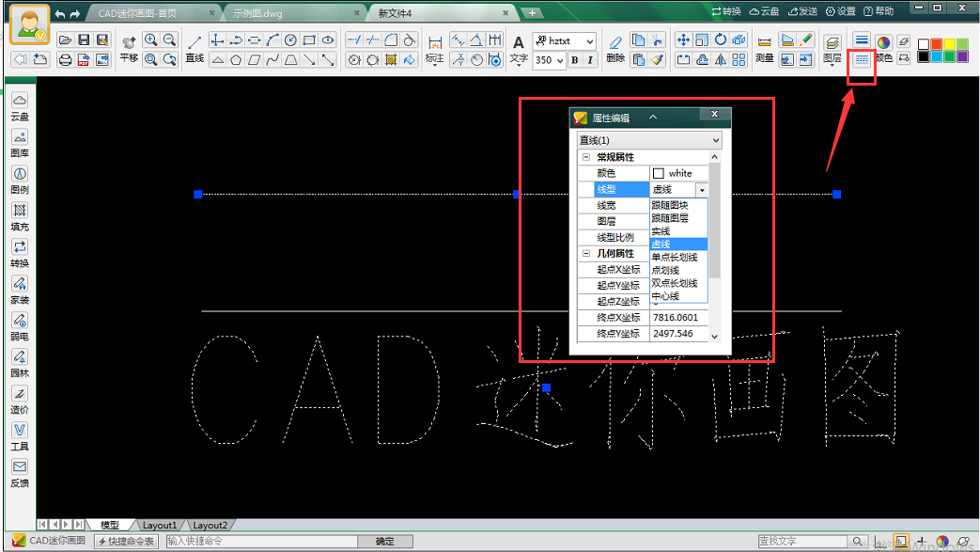Viewport: 980px width, 552px height.
Task: Click the quick command input field
Action: pyautogui.click(x=261, y=542)
